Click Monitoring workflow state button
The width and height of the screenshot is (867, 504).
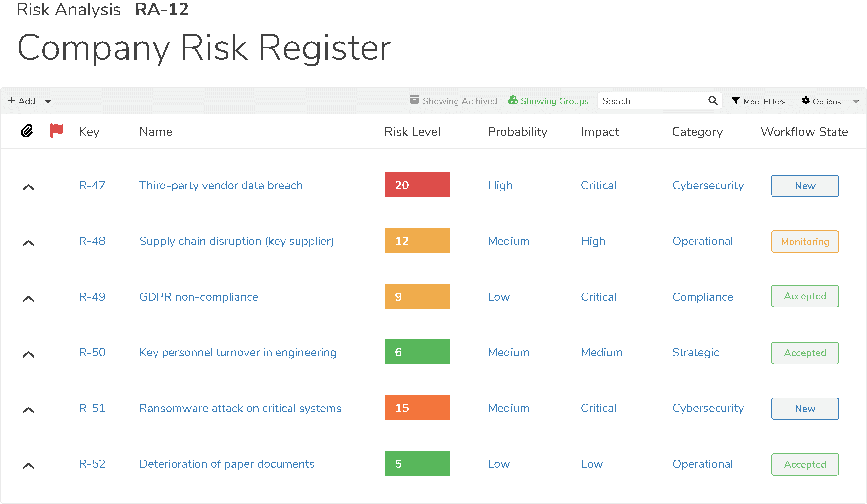805,241
